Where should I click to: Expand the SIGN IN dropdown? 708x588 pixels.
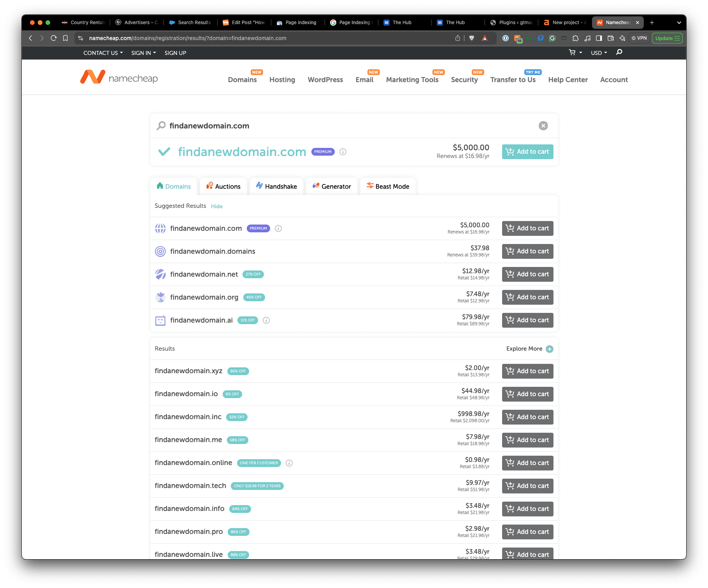[x=143, y=53]
